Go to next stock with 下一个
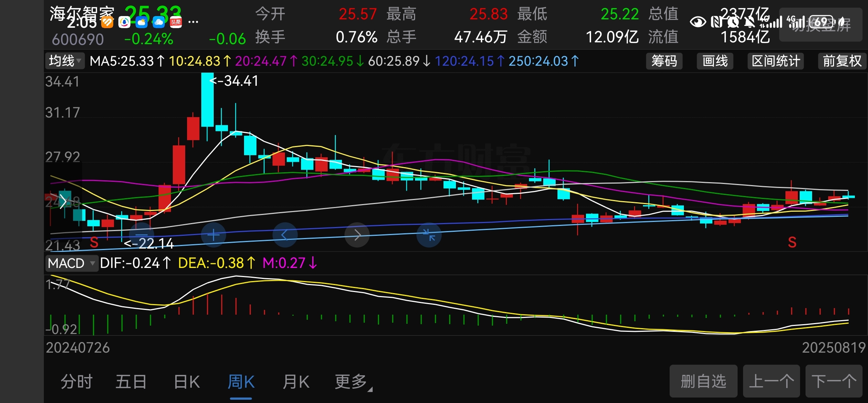Viewport: 868px width, 403px height. 834,381
